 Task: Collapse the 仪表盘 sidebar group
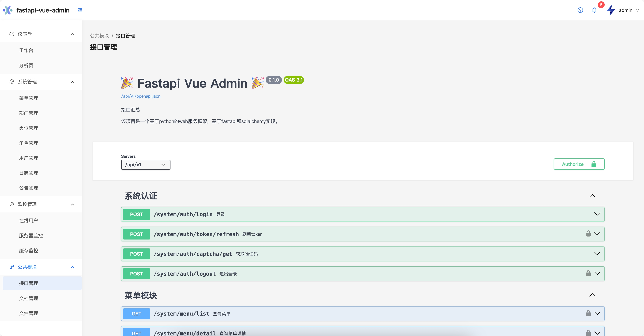pyautogui.click(x=72, y=34)
